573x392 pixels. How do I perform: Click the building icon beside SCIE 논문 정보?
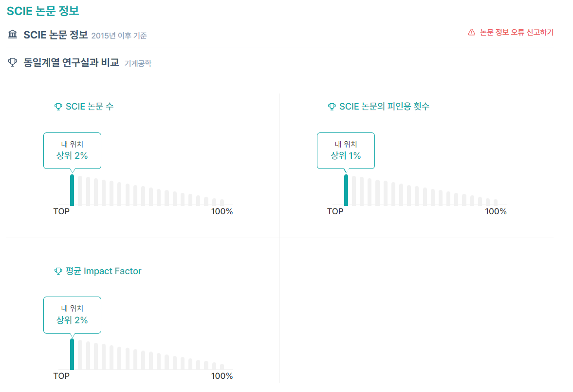click(12, 34)
